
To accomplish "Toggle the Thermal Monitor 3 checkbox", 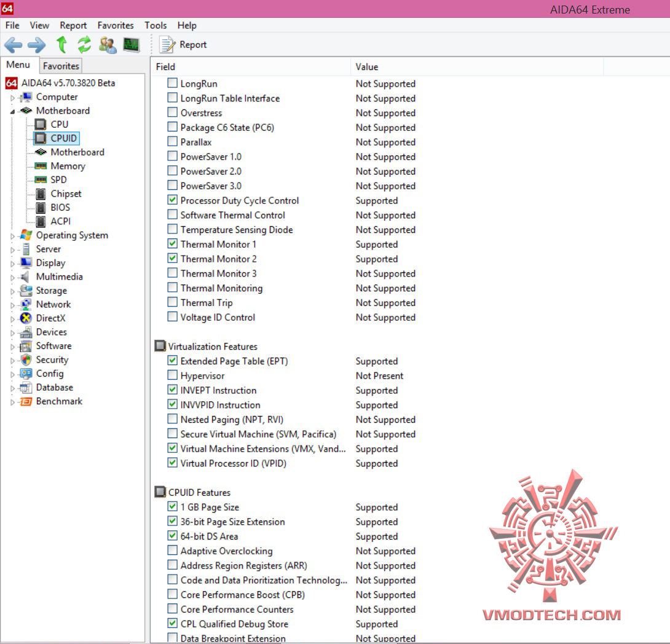I will (172, 273).
